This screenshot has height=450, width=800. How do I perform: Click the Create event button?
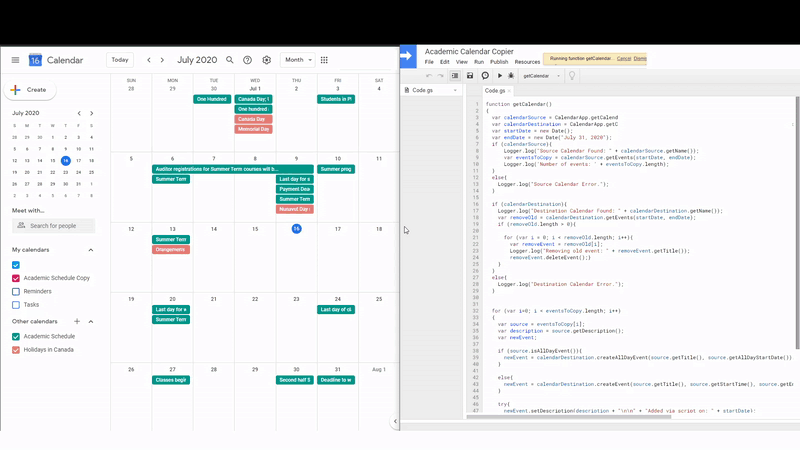tap(30, 90)
